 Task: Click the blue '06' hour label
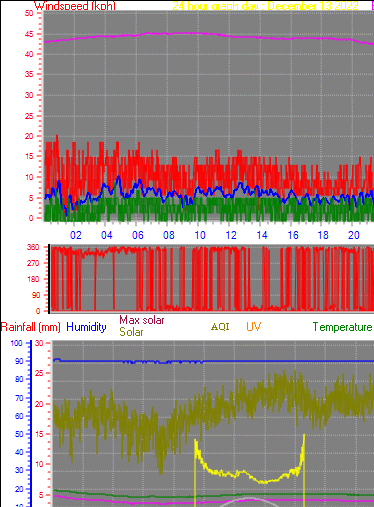[138, 235]
